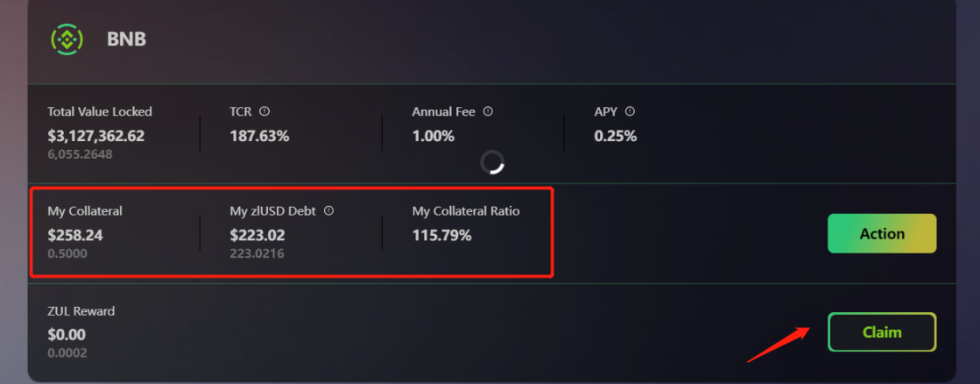
Task: Click the Total Value Locked amount $3,127,362.62
Action: pos(96,136)
